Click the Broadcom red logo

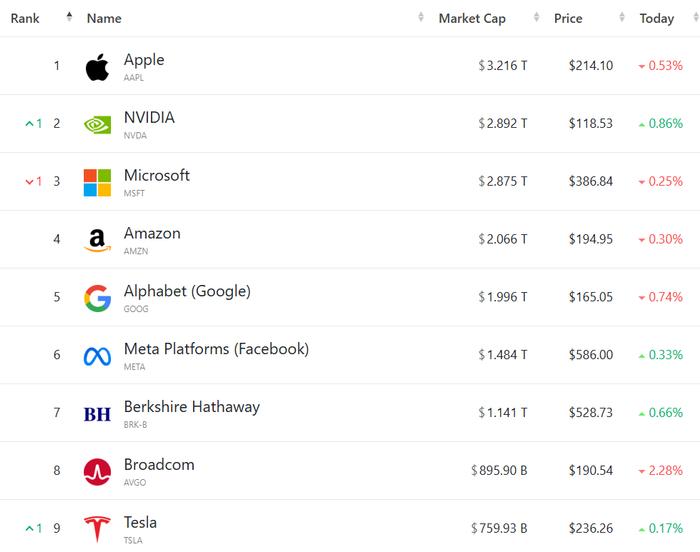[x=97, y=472]
